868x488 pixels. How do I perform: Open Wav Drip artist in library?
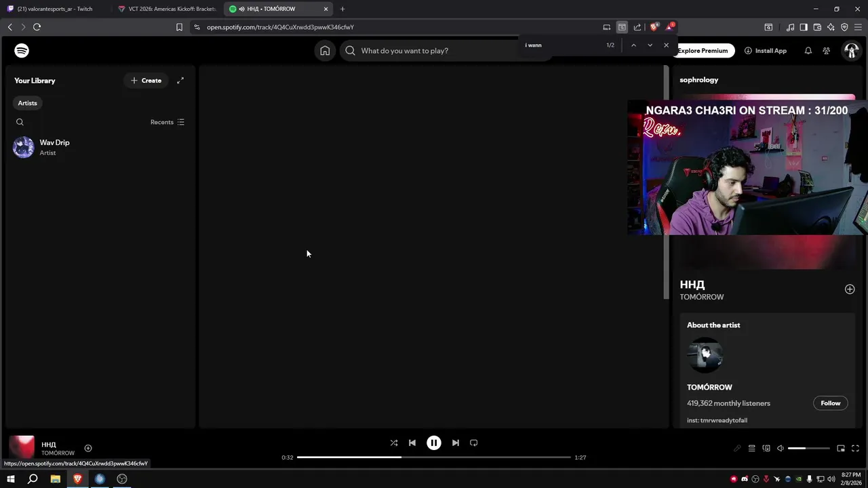(x=100, y=147)
